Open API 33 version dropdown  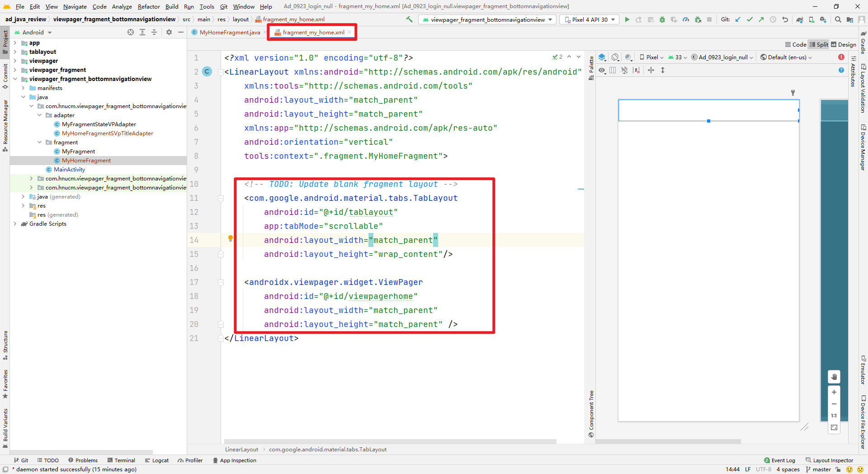(678, 57)
